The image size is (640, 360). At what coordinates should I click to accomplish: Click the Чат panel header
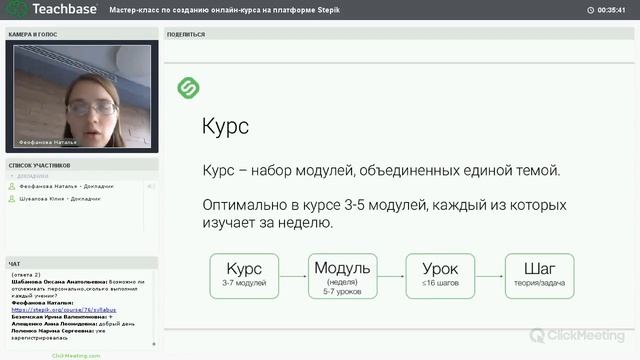tap(82, 264)
